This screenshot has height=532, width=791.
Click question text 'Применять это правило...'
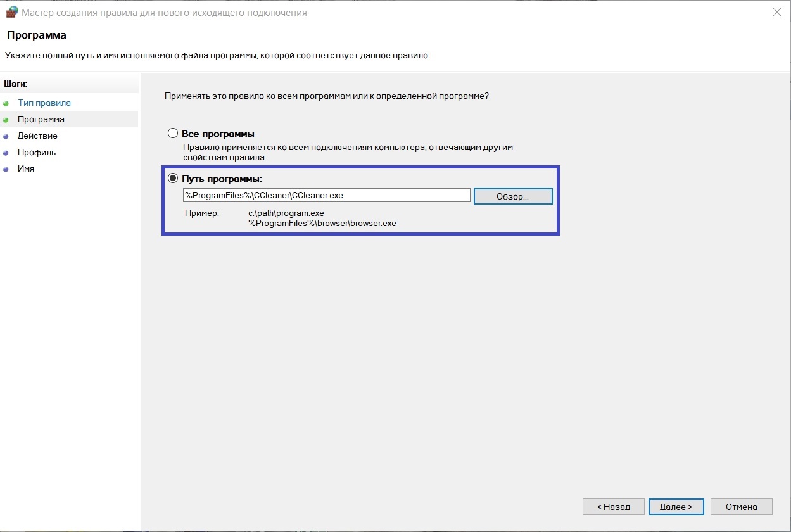click(327, 96)
